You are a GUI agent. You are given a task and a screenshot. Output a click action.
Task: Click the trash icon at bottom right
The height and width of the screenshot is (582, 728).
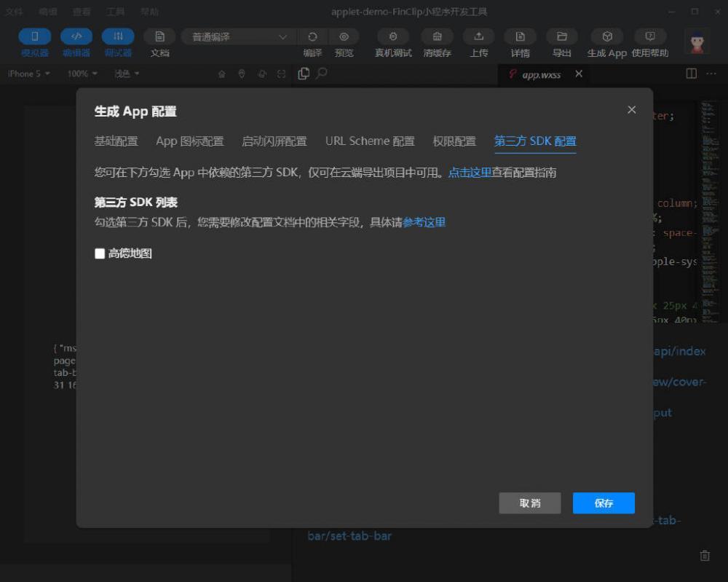pyautogui.click(x=705, y=556)
